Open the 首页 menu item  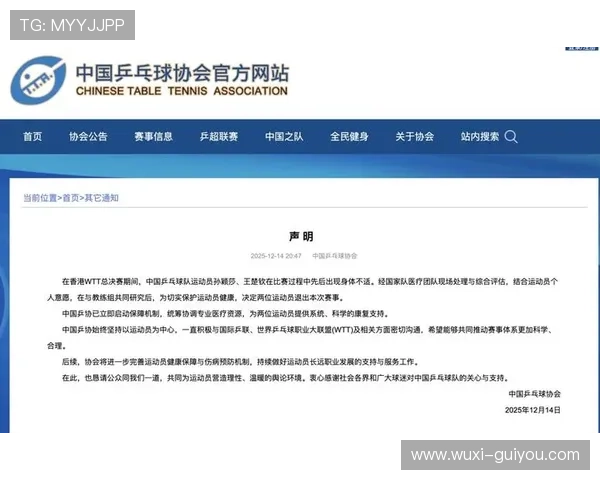33,137
